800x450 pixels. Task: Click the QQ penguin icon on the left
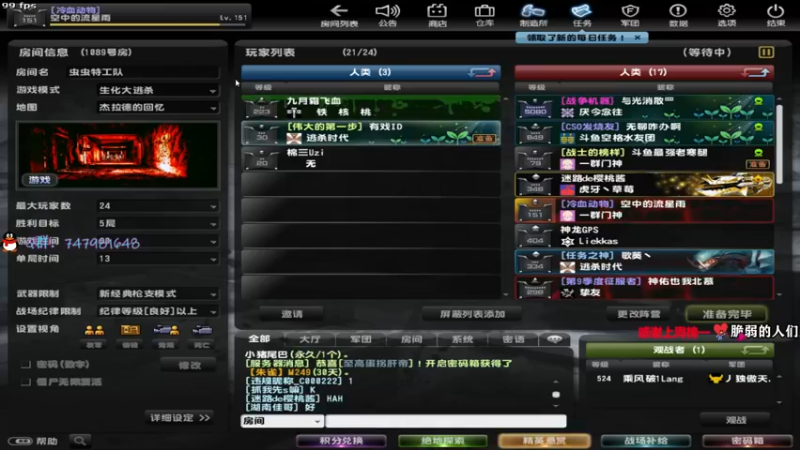click(x=10, y=242)
